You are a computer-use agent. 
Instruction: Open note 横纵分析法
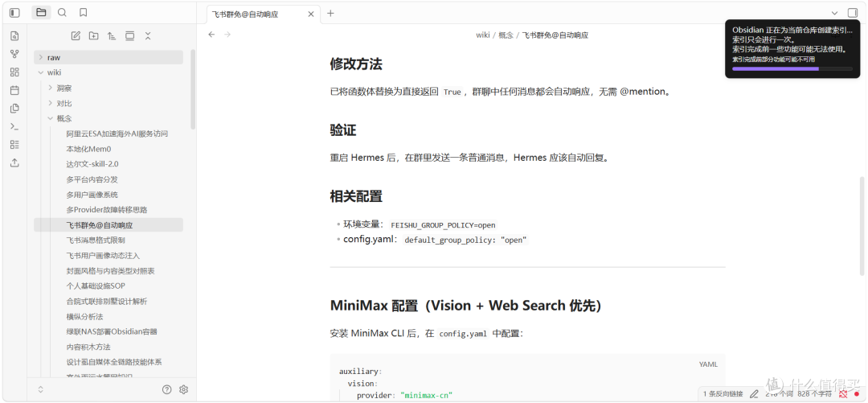pyautogui.click(x=84, y=316)
